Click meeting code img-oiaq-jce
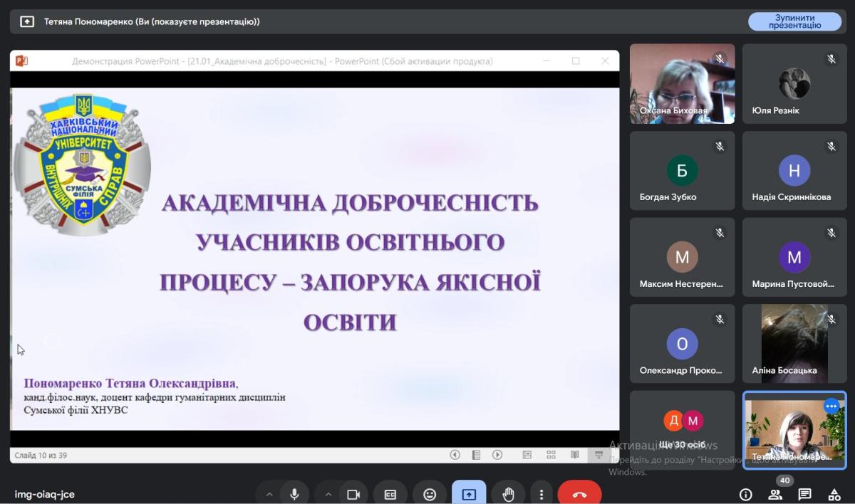The height and width of the screenshot is (504, 855). pos(44,494)
